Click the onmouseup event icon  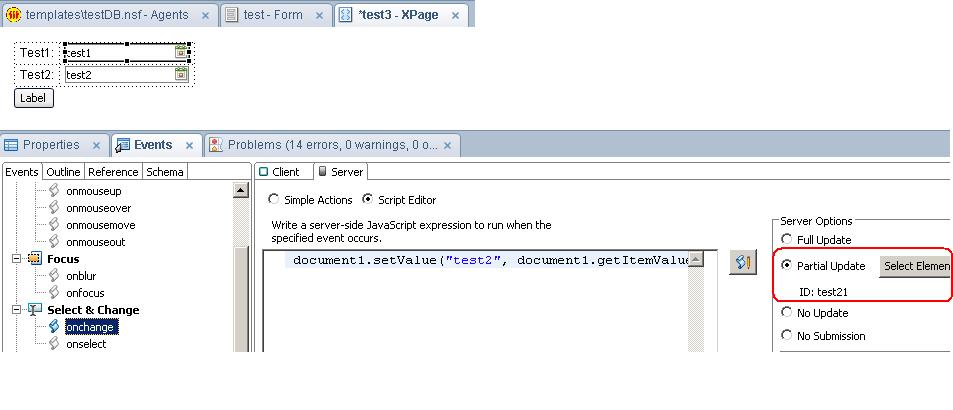(55, 191)
